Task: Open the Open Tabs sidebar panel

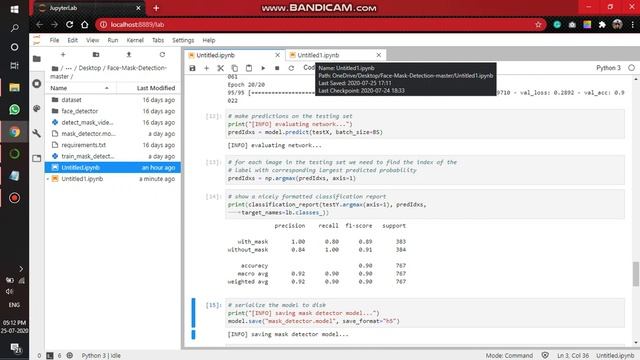Action: [37, 158]
